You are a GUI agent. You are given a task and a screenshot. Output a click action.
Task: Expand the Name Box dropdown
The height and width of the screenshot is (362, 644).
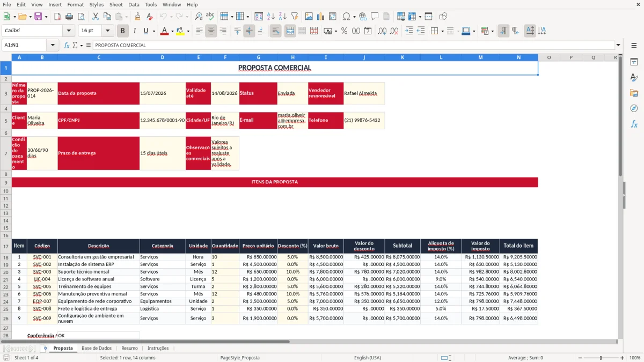point(53,45)
